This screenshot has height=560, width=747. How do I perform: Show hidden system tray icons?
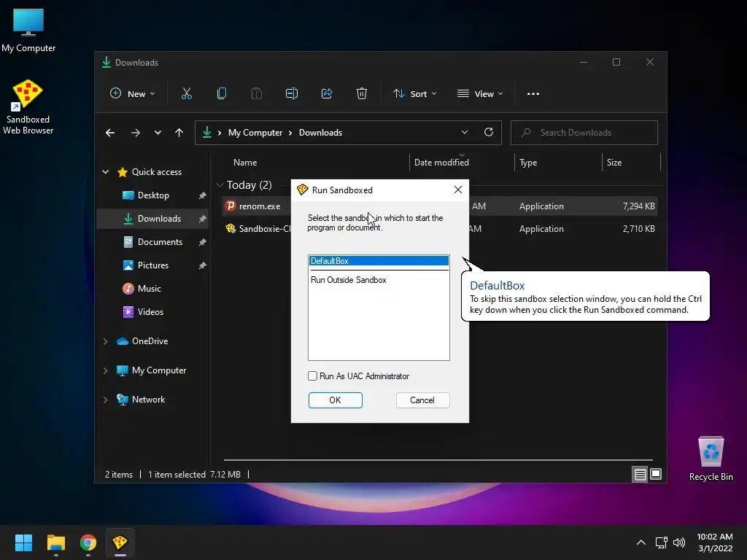pyautogui.click(x=641, y=542)
